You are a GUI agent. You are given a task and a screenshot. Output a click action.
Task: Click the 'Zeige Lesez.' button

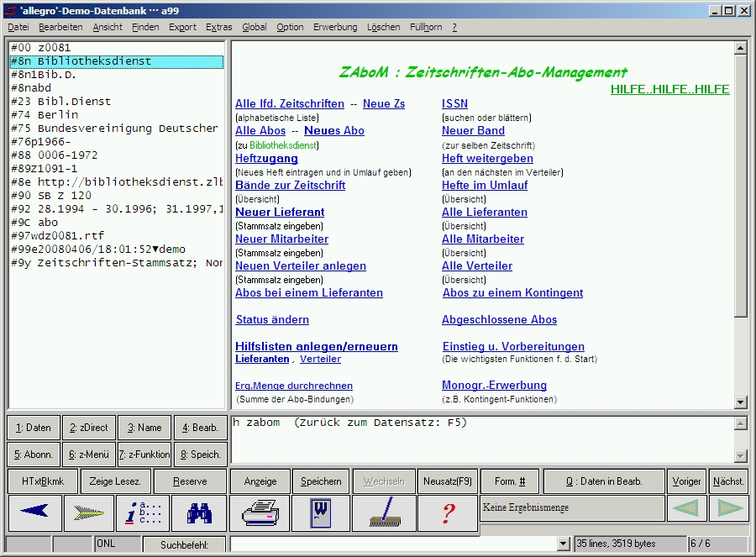click(115, 481)
